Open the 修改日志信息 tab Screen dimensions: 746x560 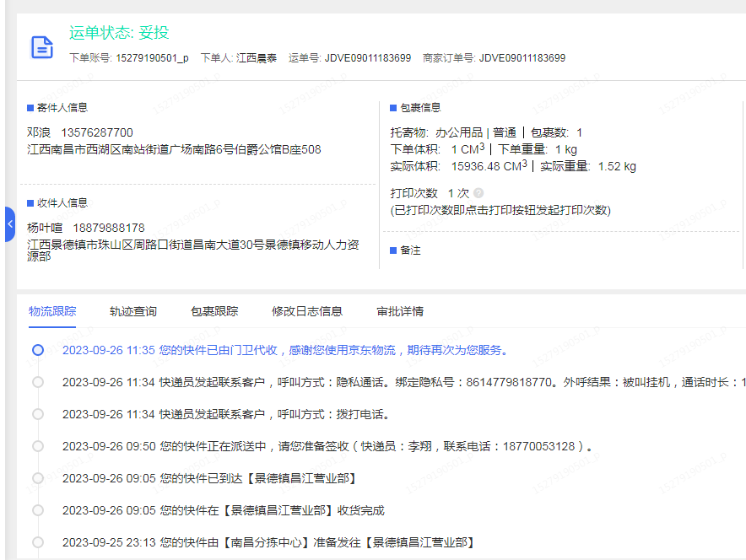[x=307, y=311]
